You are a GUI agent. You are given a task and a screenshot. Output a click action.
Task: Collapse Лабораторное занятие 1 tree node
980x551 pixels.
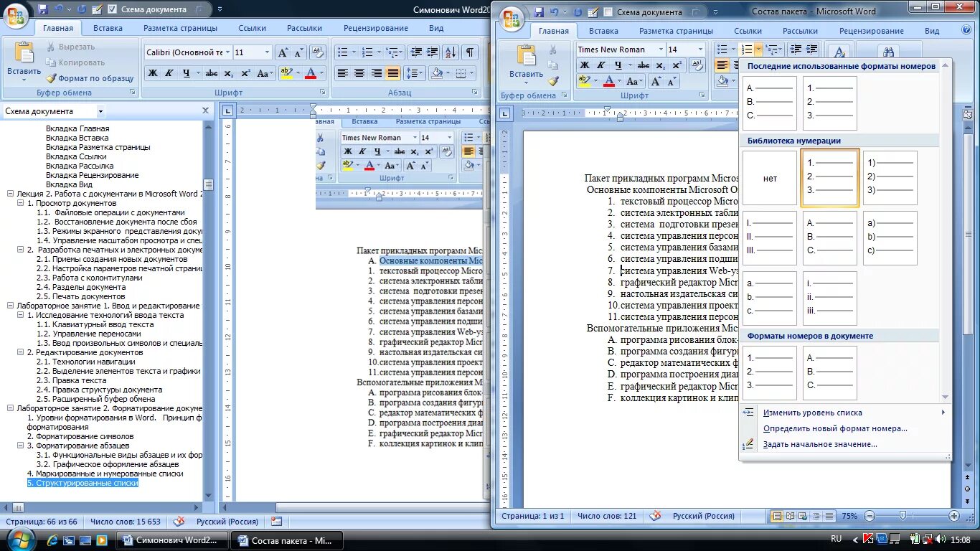coord(10,306)
